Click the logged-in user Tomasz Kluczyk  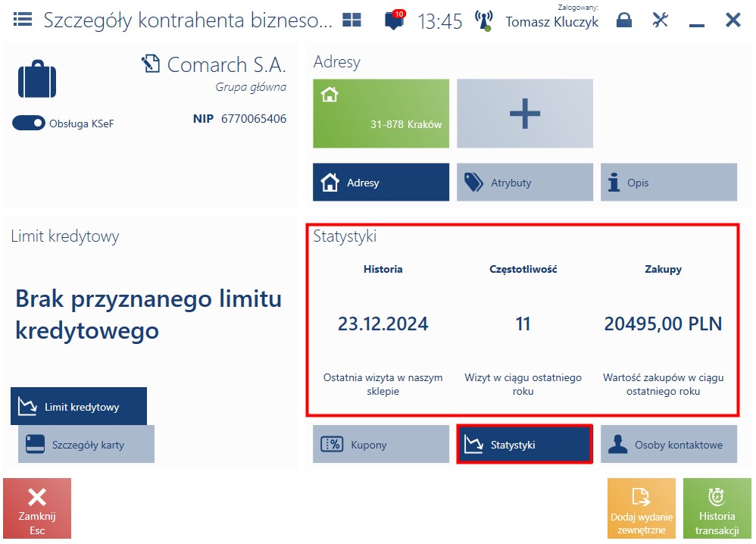(552, 22)
